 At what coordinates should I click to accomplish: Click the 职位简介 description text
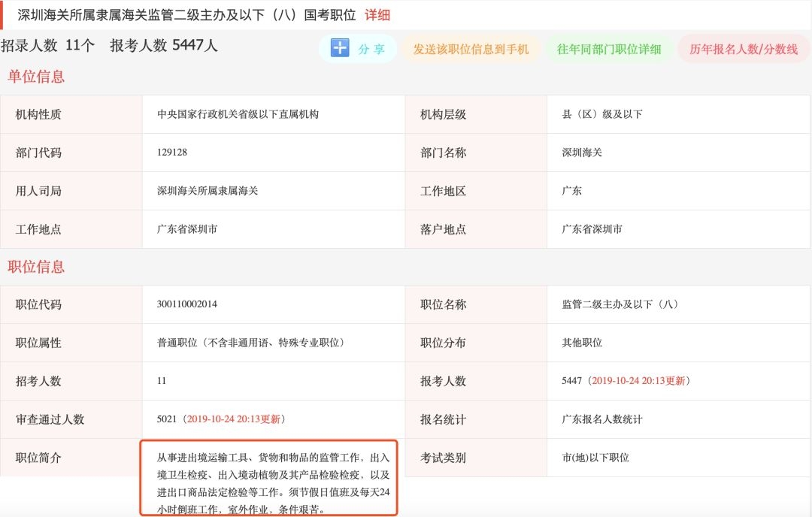pos(274,483)
